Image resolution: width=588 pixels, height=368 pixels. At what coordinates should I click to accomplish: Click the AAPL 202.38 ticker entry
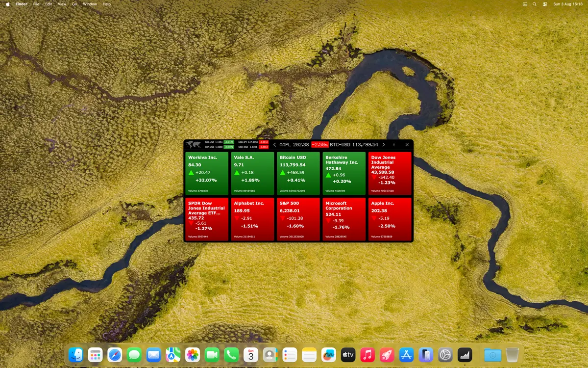pyautogui.click(x=294, y=145)
